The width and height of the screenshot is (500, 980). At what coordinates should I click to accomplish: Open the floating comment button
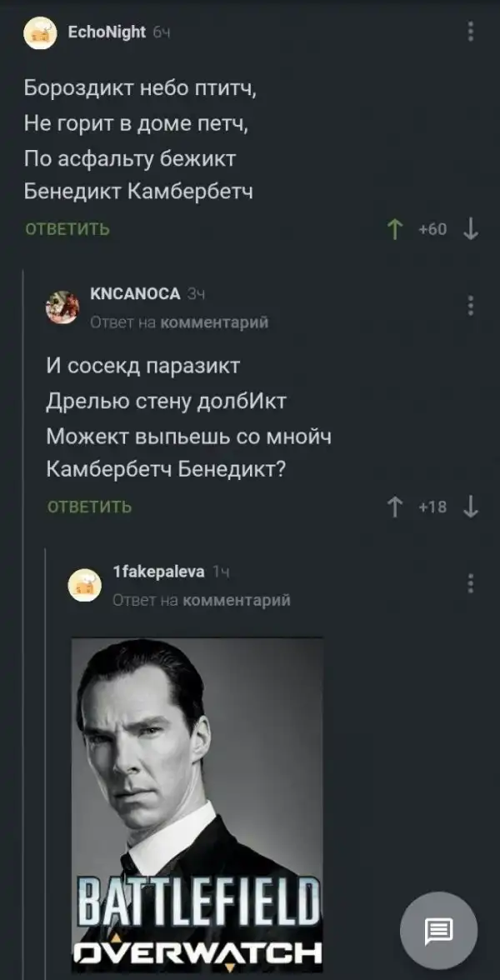pyautogui.click(x=438, y=930)
